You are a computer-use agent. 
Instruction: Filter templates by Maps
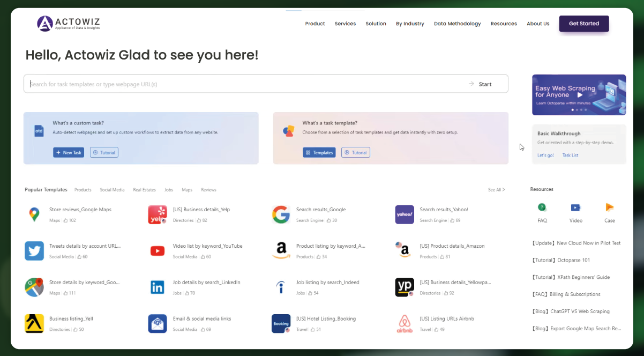tap(187, 190)
